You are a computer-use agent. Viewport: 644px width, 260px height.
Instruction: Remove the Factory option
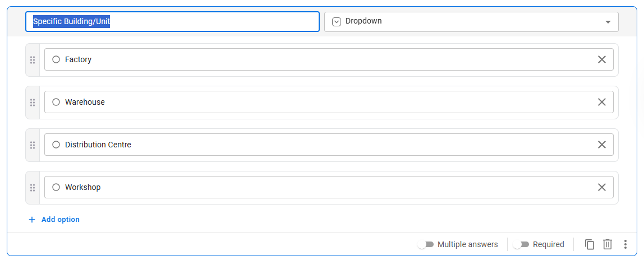click(x=601, y=59)
